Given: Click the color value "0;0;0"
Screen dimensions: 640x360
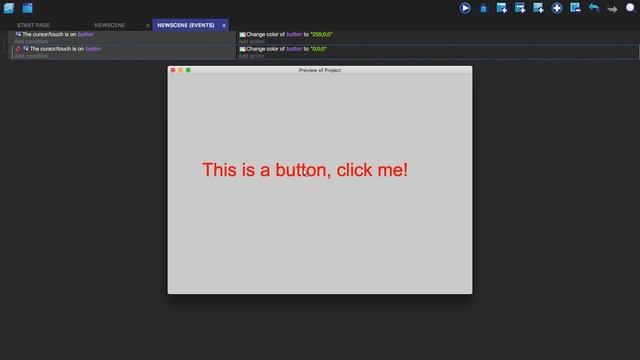Looking at the screenshot, I should [x=319, y=49].
